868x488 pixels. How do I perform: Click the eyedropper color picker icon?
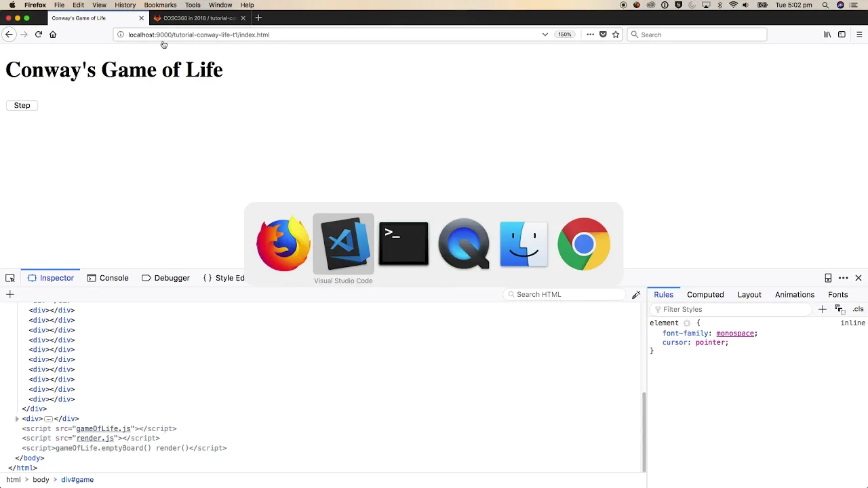click(x=636, y=294)
